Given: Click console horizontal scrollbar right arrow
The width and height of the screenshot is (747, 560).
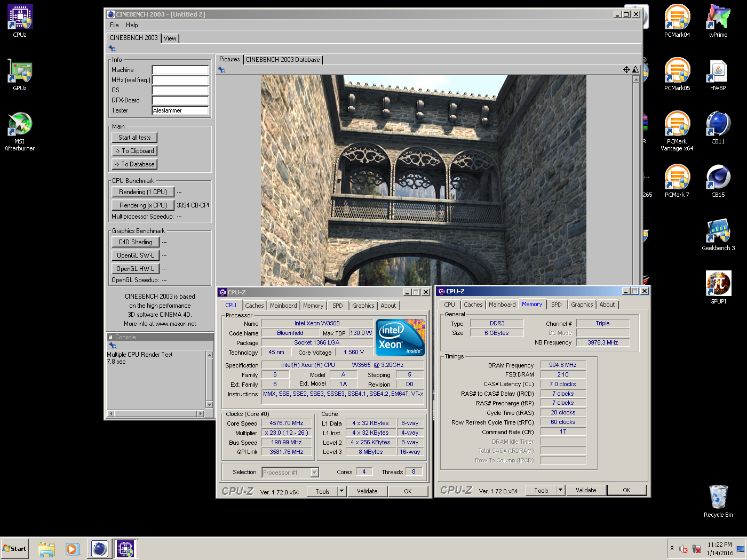Looking at the screenshot, I should pos(201,413).
